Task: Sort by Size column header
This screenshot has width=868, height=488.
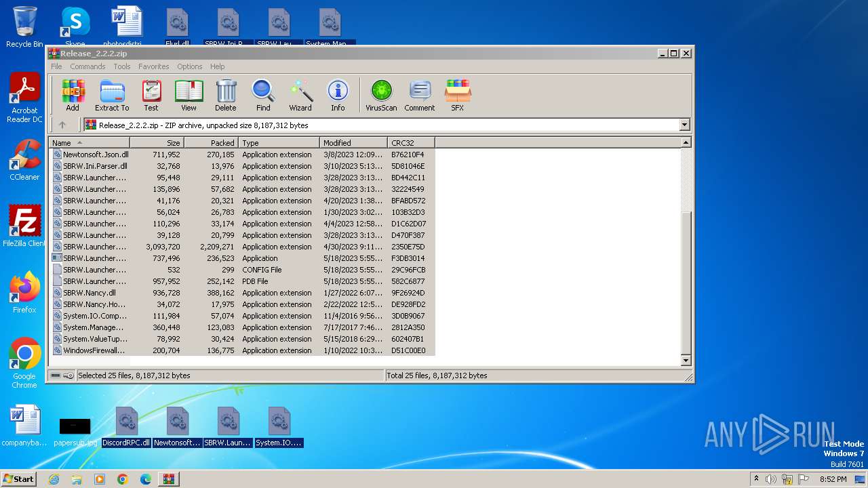Action: pyautogui.click(x=157, y=143)
